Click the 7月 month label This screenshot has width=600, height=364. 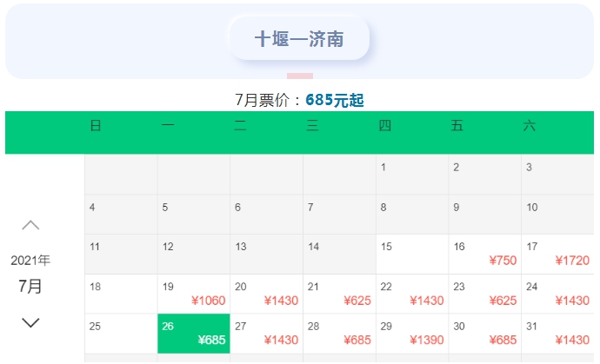click(30, 286)
